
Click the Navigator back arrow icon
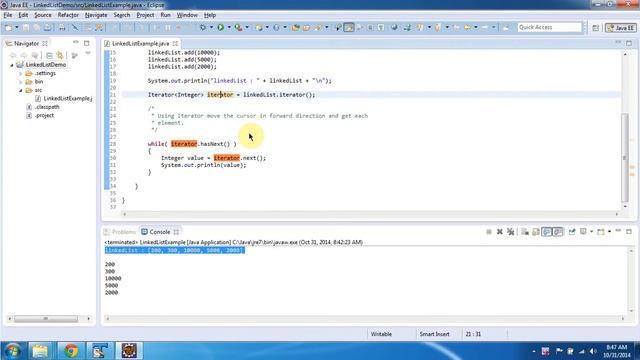[x=13, y=55]
